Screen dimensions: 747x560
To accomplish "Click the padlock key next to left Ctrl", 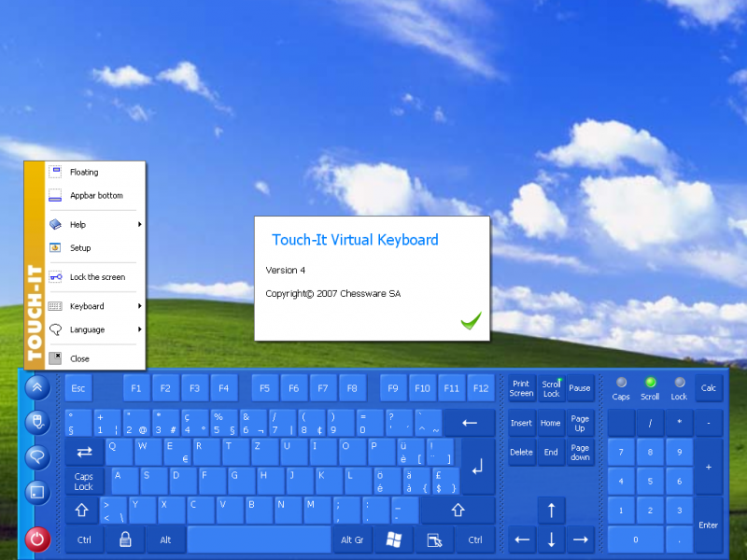I will pos(125,539).
